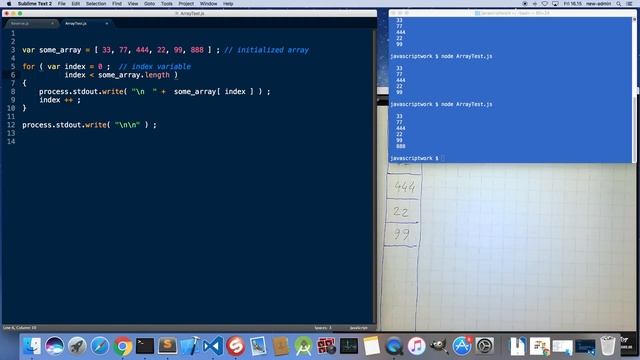Click '// index variable' comment text
Image resolution: width=640 pixels, height=360 pixels.
[155, 67]
